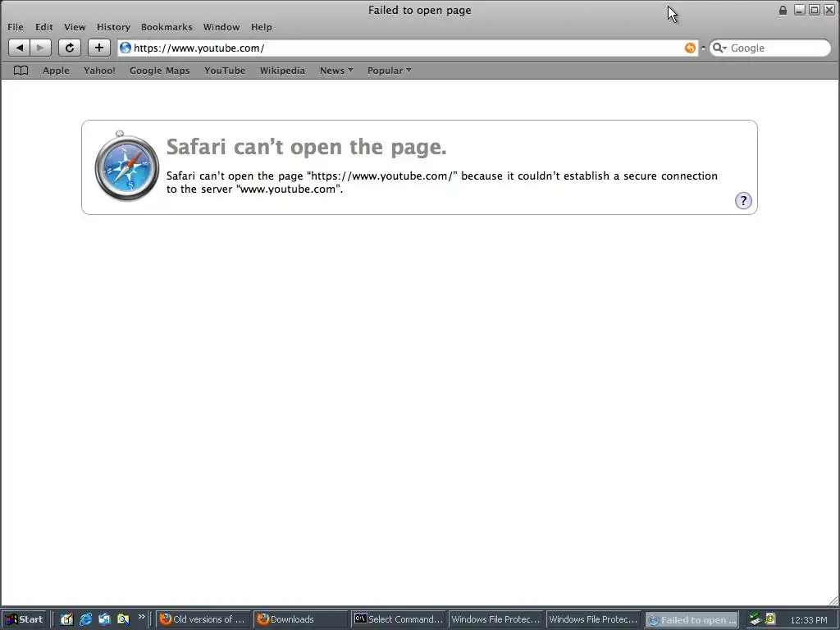Expand hidden Quick Launch icons chevron
Screen dimensions: 840x630
point(141,617)
